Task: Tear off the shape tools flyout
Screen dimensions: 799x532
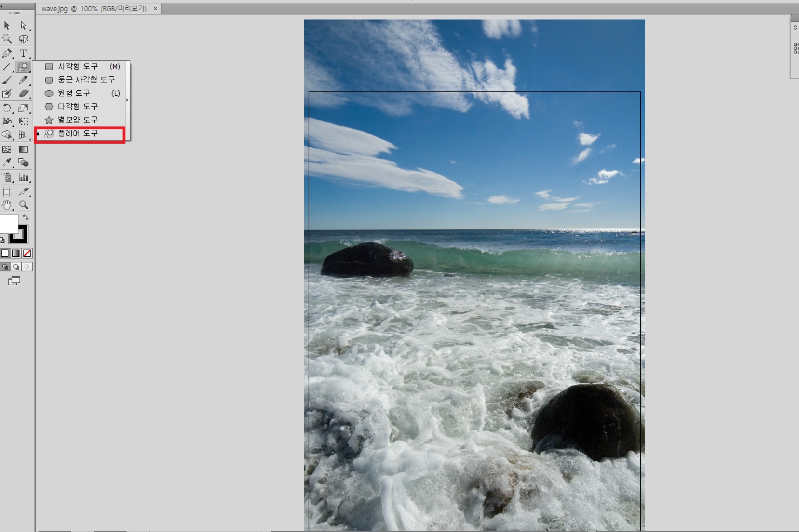Action: pos(128,100)
